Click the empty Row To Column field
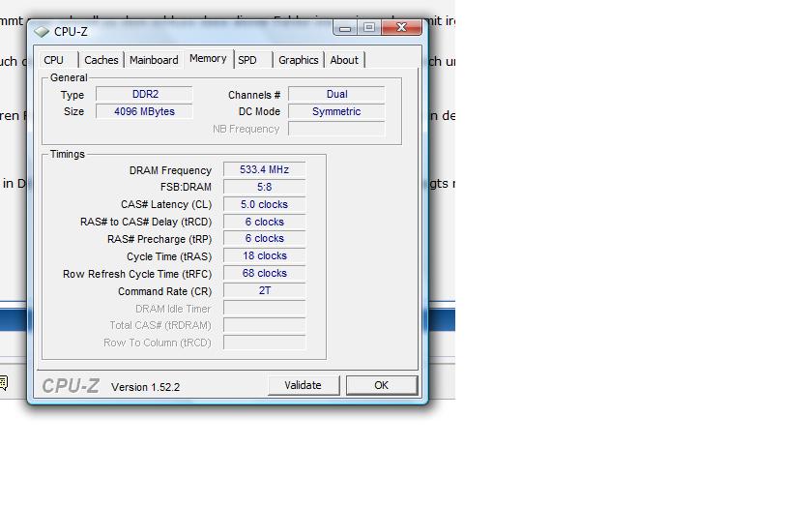Screen dimensions: 812x508 (x=265, y=343)
